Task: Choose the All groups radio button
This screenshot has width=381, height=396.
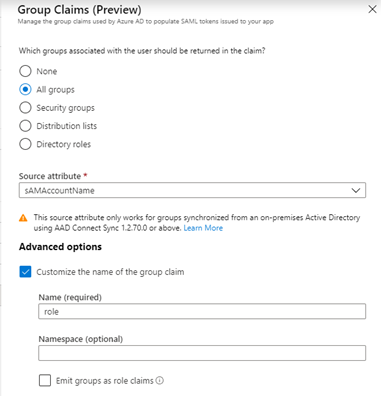Action: click(x=25, y=89)
